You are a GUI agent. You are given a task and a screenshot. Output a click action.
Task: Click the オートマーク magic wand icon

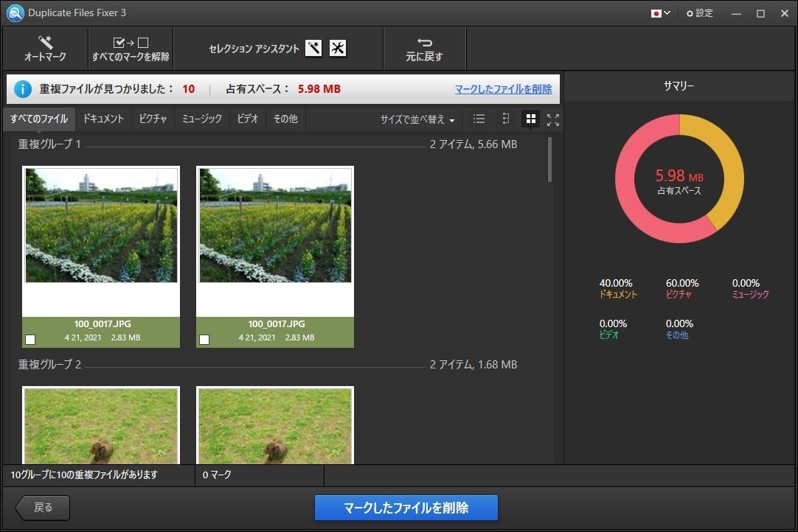coord(45,42)
